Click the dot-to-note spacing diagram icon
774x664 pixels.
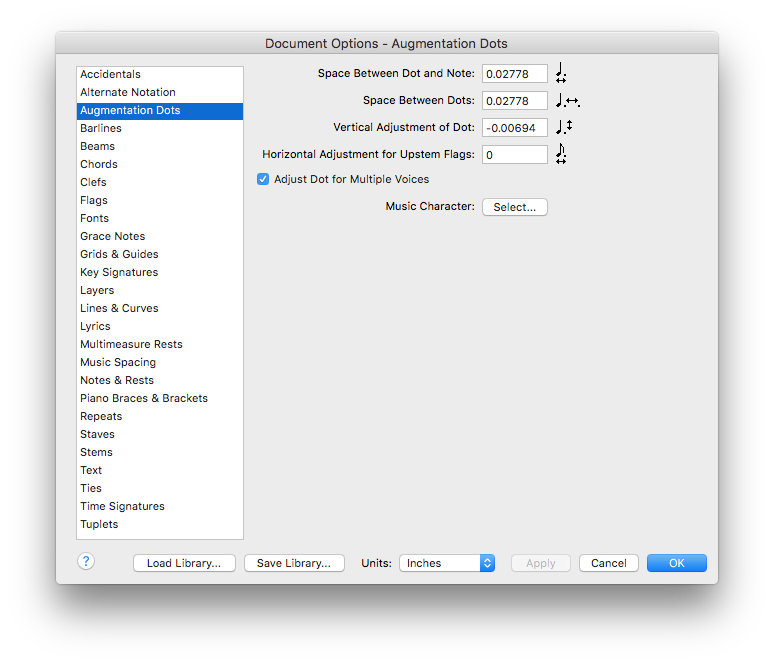561,73
